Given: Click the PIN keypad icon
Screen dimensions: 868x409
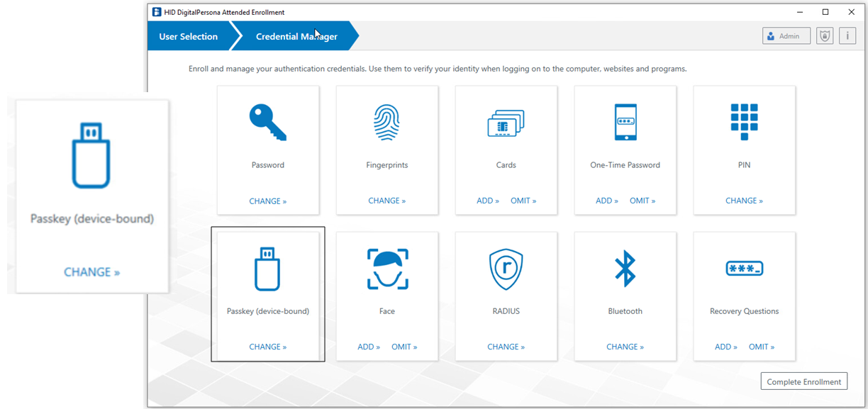Looking at the screenshot, I should [744, 122].
